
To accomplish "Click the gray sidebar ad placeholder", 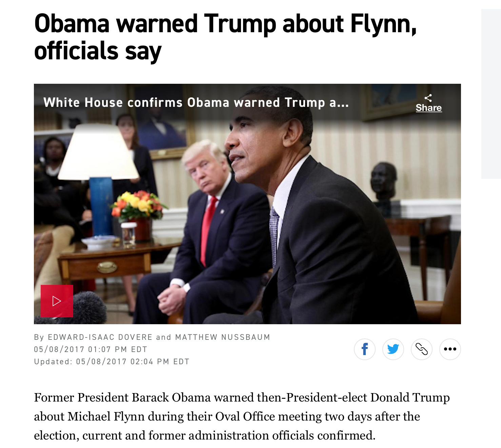I will (x=491, y=94).
